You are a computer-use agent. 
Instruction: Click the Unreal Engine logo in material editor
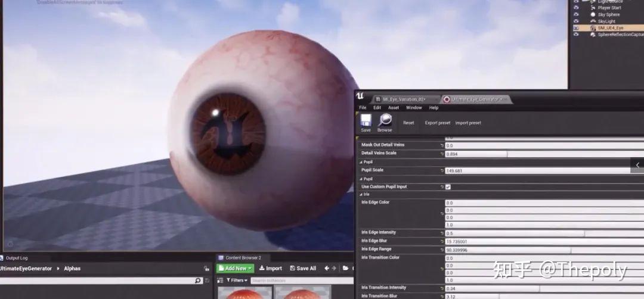[360, 96]
